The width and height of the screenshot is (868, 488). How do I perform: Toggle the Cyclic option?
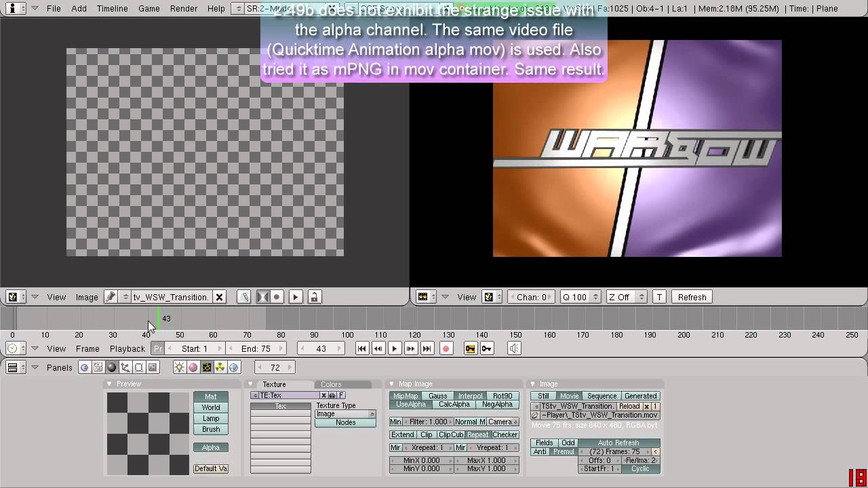point(640,468)
